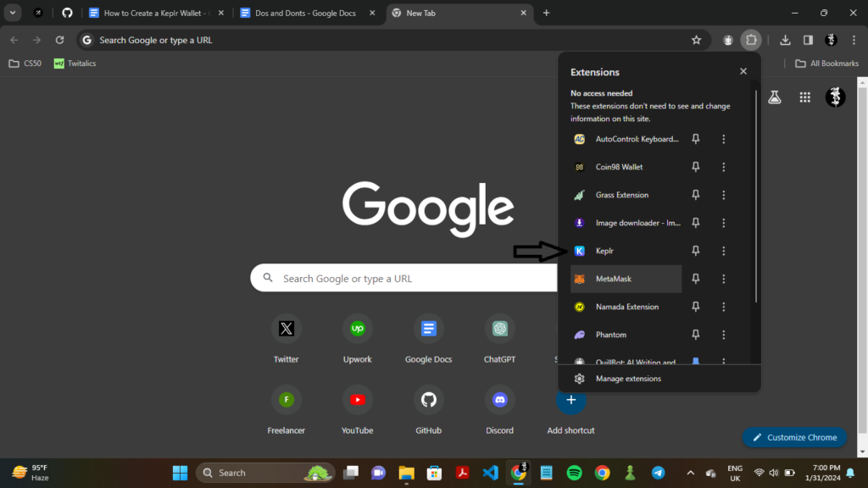Pin MetaMask to the toolbar
Viewport: 868px width, 488px height.
[x=695, y=278]
